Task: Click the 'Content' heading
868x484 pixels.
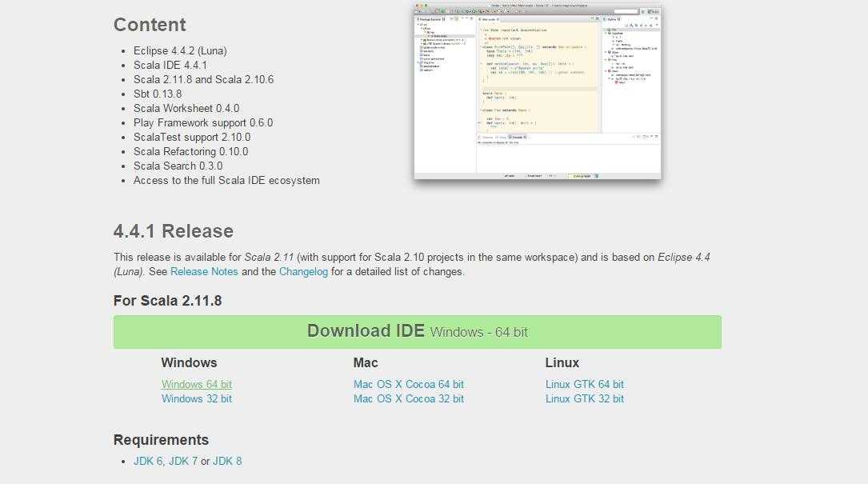Action: pos(150,25)
